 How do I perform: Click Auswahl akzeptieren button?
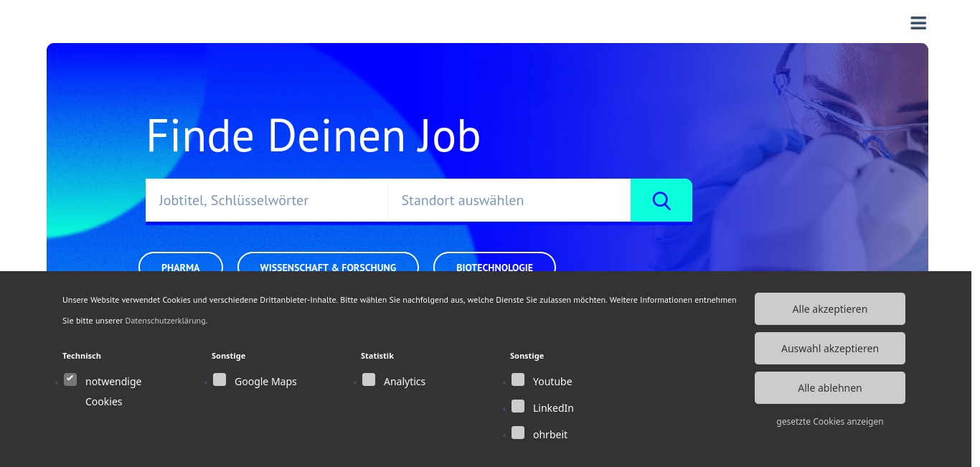tap(830, 349)
